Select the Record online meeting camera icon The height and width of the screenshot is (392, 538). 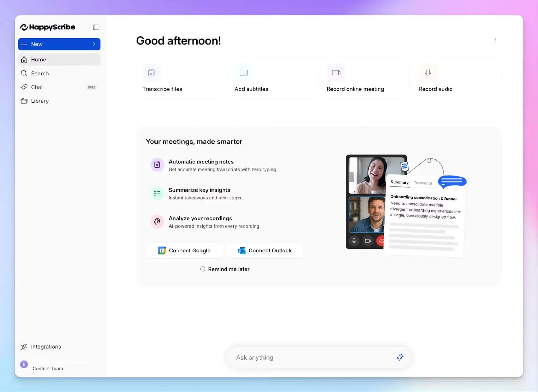click(x=336, y=73)
